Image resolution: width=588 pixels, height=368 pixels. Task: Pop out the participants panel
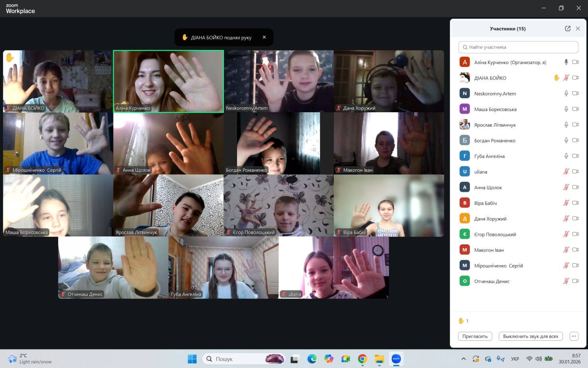567,29
